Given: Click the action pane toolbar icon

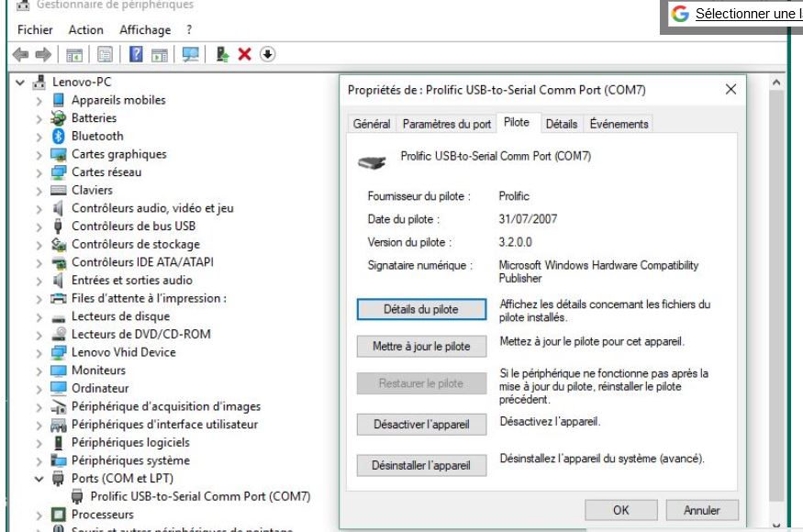Looking at the screenshot, I should tap(160, 54).
